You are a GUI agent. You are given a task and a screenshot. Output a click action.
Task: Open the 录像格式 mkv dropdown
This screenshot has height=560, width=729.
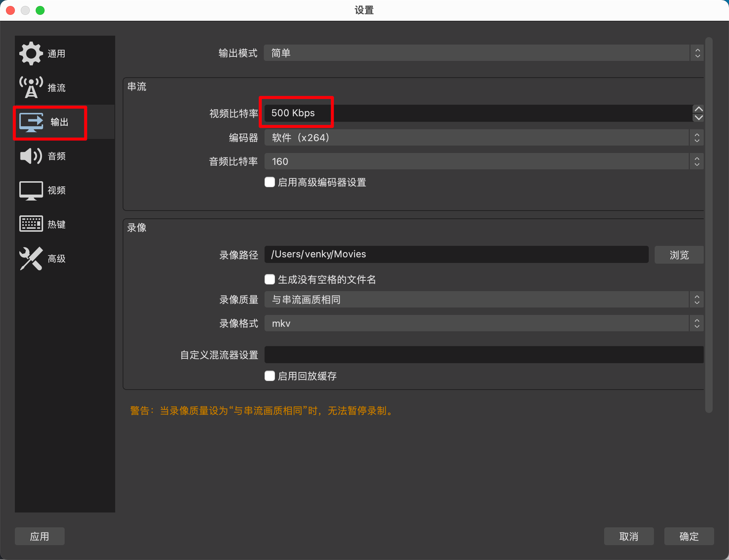pyautogui.click(x=483, y=323)
